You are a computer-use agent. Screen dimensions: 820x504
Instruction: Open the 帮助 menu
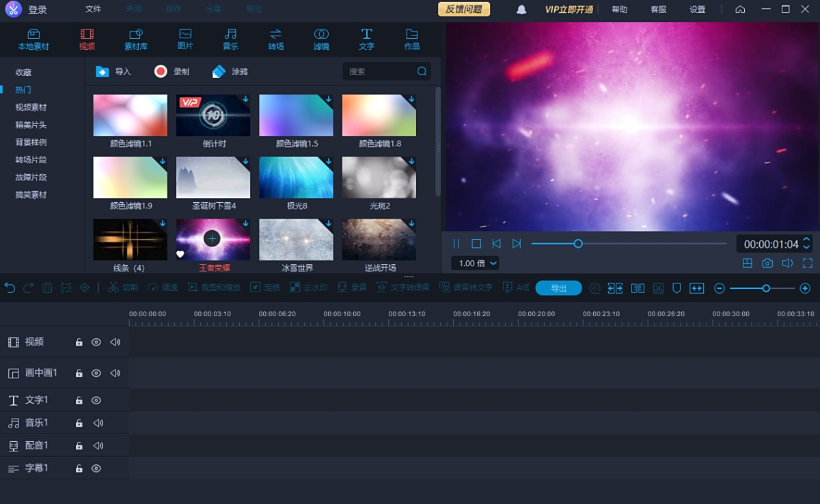pos(619,10)
